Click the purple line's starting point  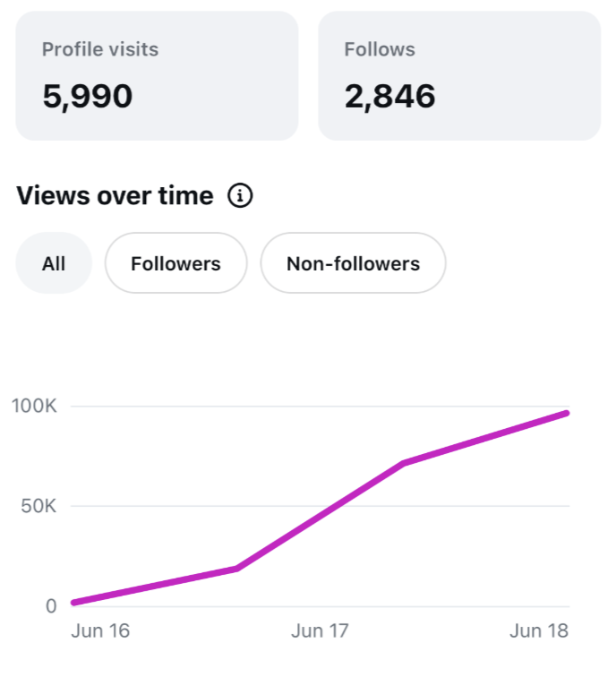coord(73,603)
